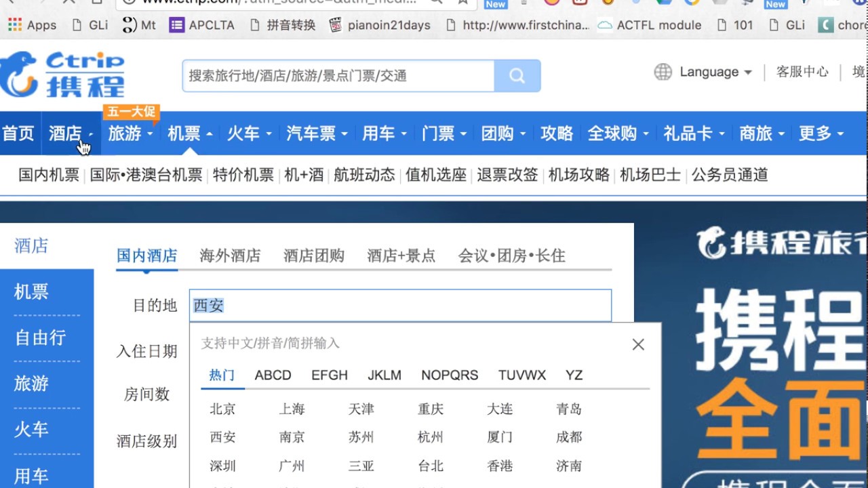Open the Mt bookmark
868x488 pixels.
[140, 25]
